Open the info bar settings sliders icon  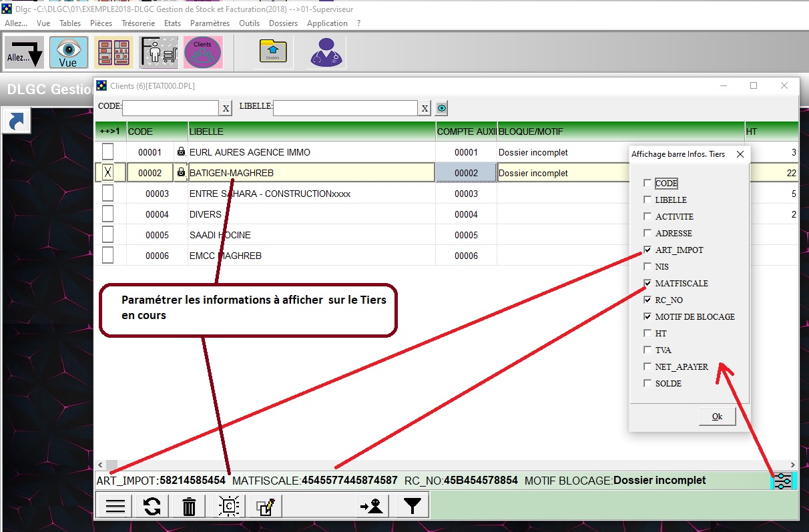[x=783, y=481]
